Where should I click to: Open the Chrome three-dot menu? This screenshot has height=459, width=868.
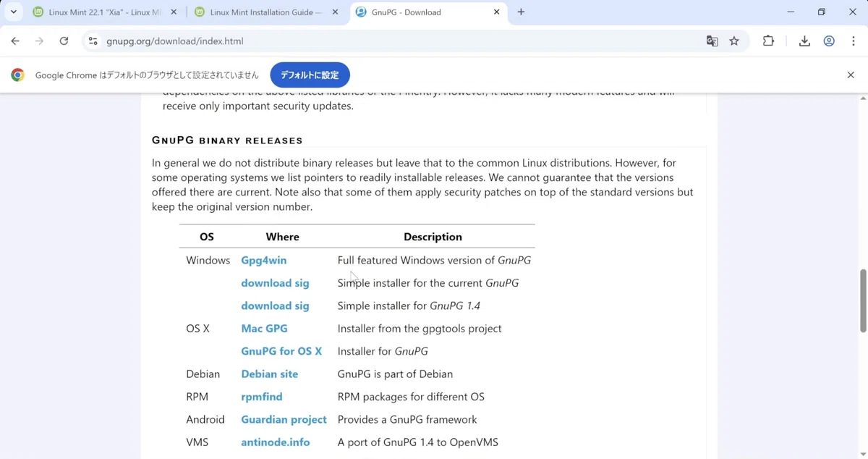tap(854, 41)
